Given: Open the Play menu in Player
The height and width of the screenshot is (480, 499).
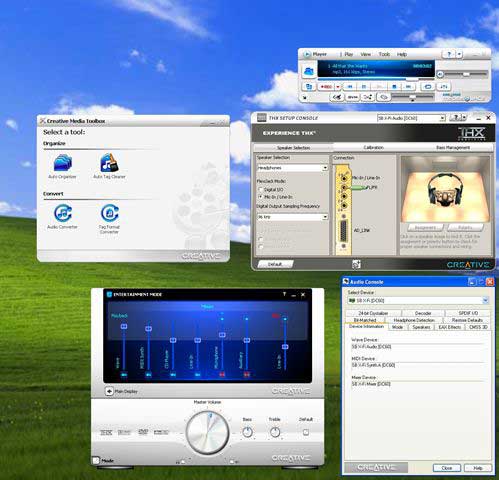Looking at the screenshot, I should pyautogui.click(x=349, y=54).
